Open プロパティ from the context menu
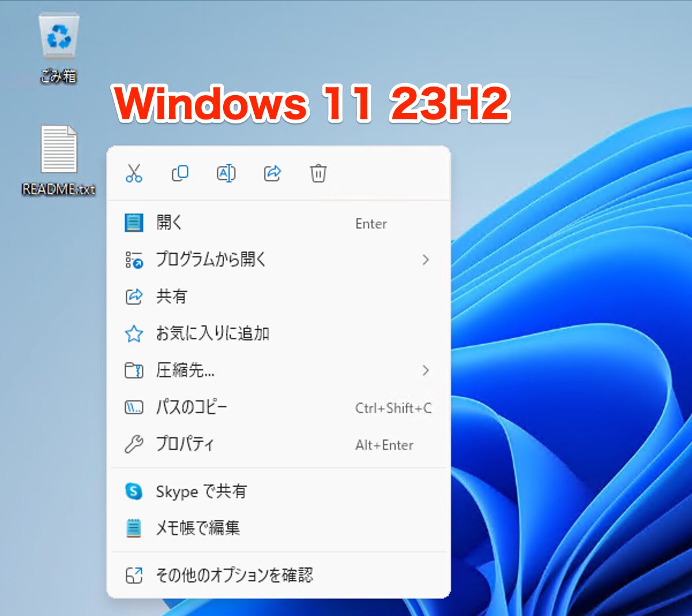The height and width of the screenshot is (616, 692). (185, 444)
